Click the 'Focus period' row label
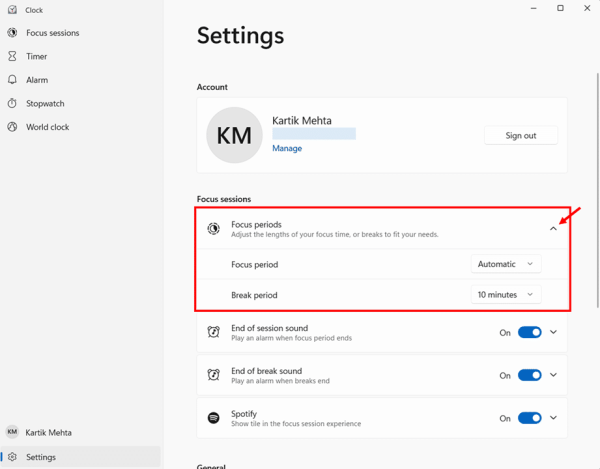 click(254, 265)
